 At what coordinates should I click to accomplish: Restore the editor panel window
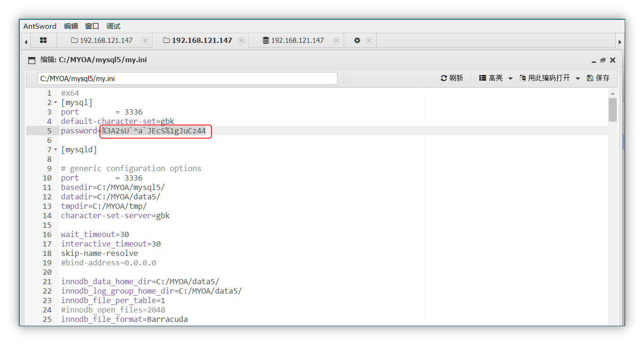point(603,60)
